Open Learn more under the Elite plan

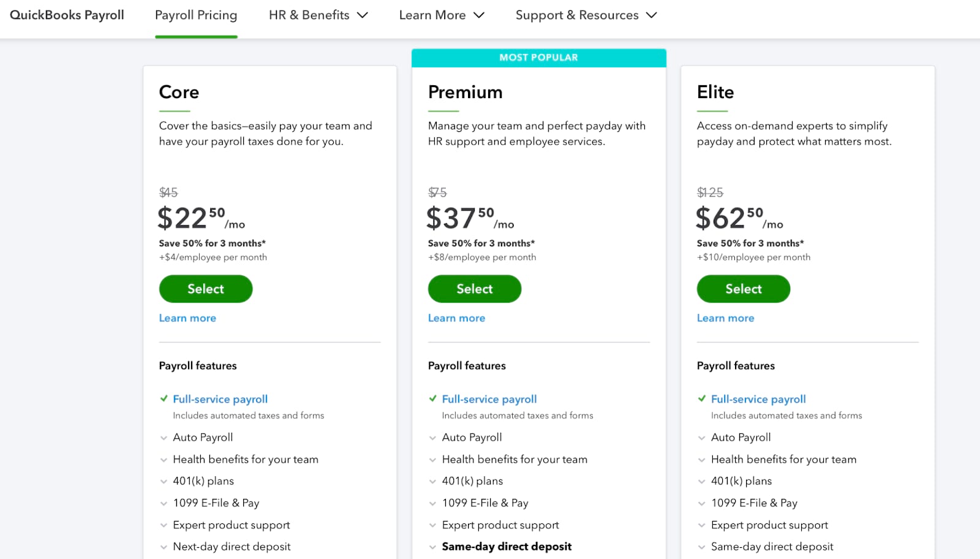[x=725, y=318]
